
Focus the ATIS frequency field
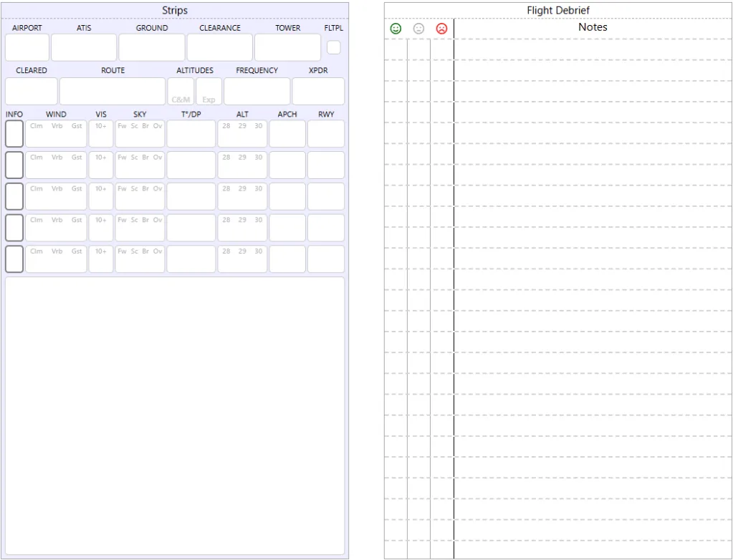(x=84, y=48)
